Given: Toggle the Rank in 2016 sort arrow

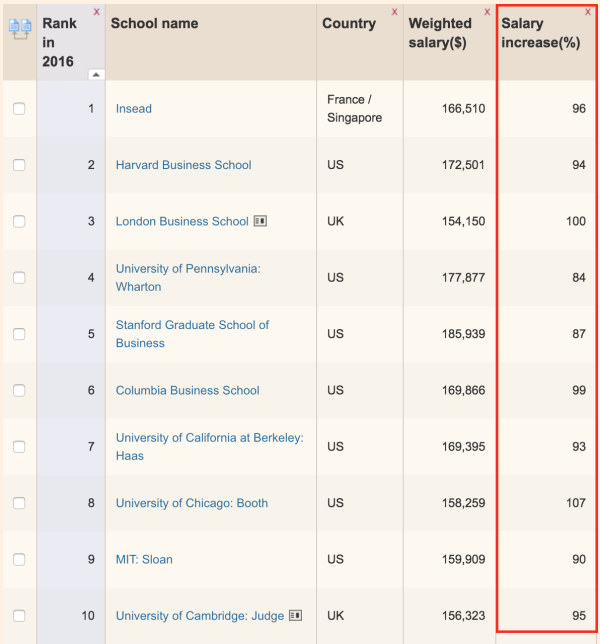Looking at the screenshot, I should pyautogui.click(x=95, y=74).
